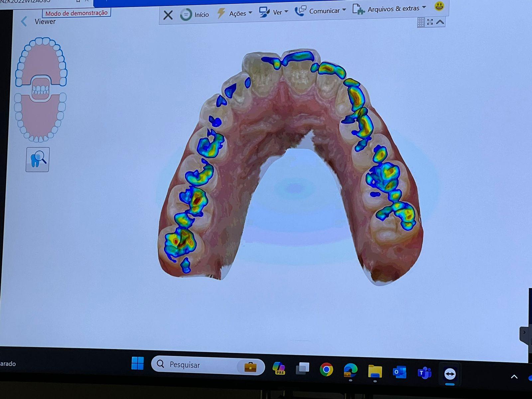The image size is (532, 399).
Task: Open the Início home icon
Action: pos(186,15)
